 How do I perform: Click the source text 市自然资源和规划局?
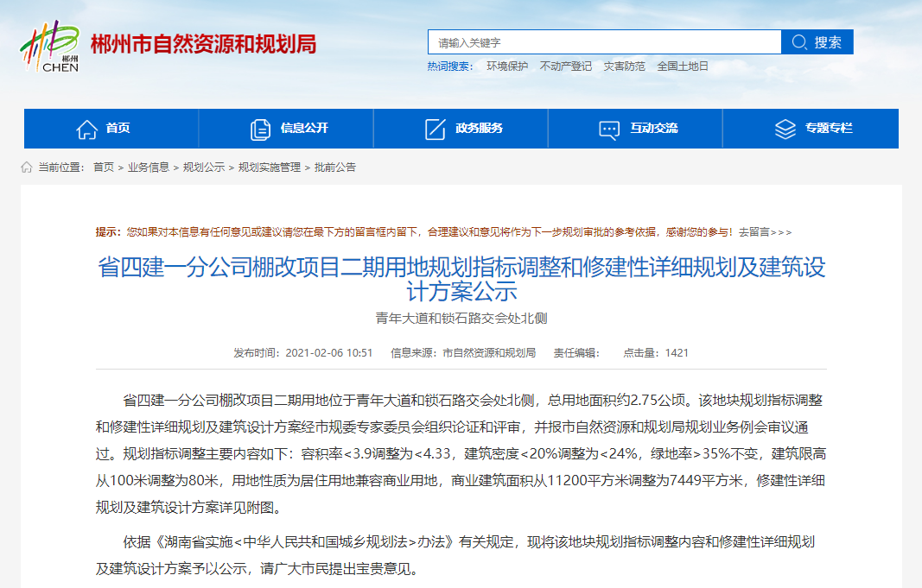(489, 353)
